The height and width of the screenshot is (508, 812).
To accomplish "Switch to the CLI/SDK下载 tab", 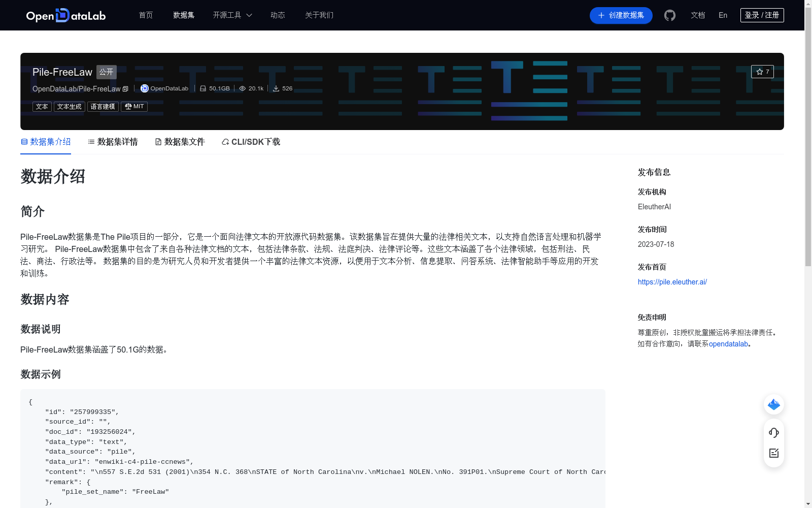I will 251,142.
